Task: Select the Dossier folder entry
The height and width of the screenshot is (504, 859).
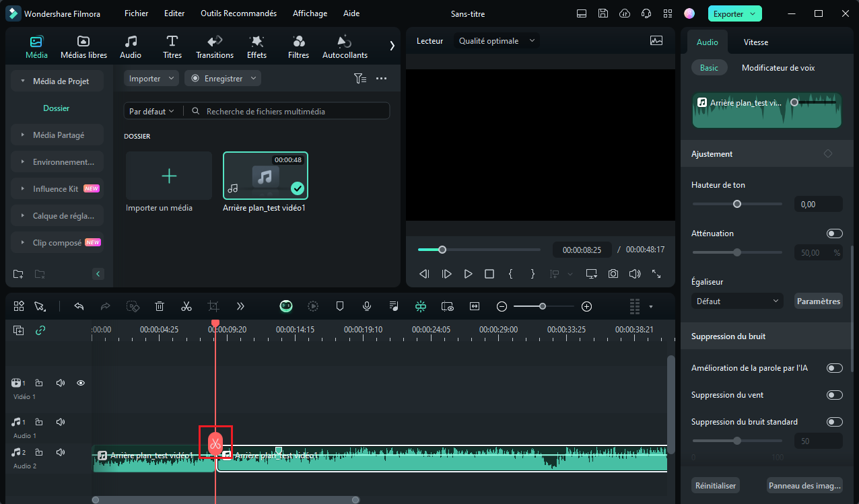Action: coord(57,108)
